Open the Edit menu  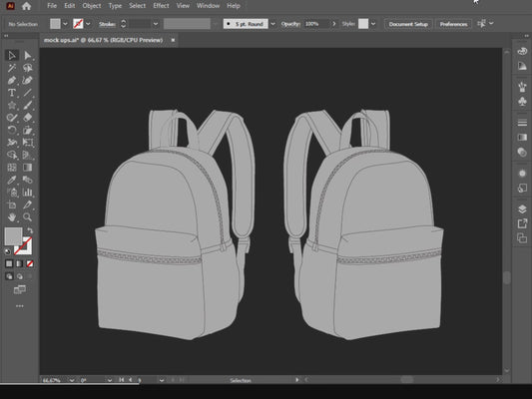point(70,6)
